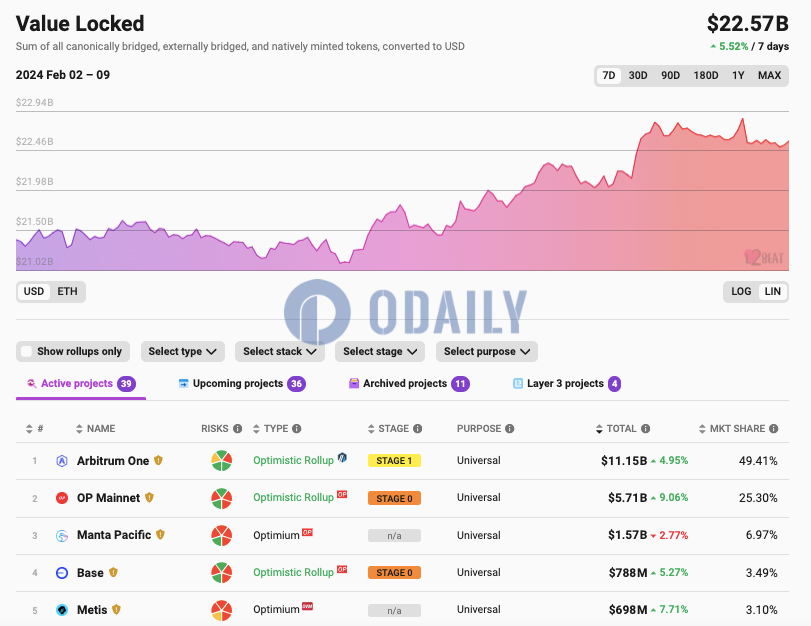This screenshot has height=626, width=811.
Task: Switch chart scale to LIN
Action: pyautogui.click(x=773, y=291)
